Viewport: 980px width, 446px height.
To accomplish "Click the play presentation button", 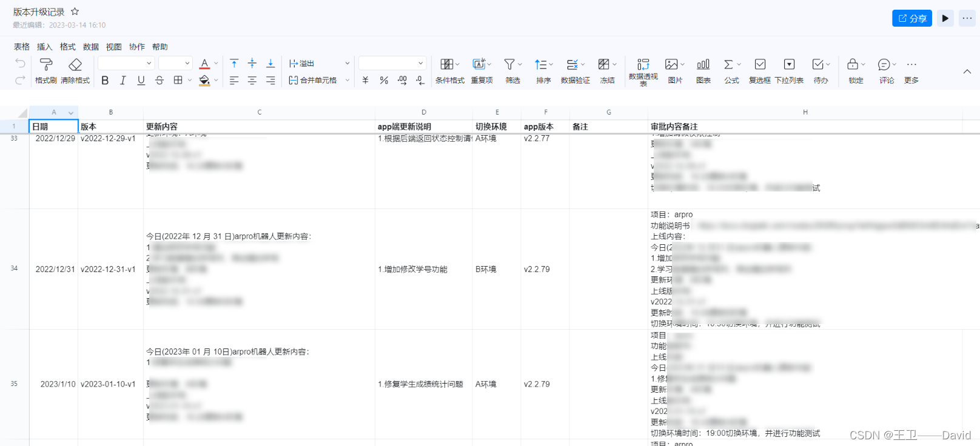I will click(945, 18).
